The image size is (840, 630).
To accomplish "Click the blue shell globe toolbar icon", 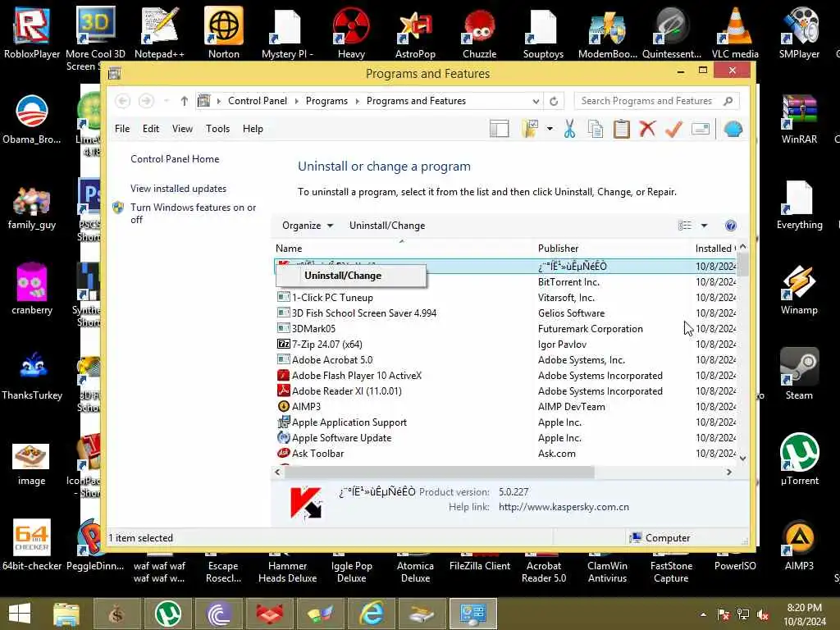I will click(733, 129).
